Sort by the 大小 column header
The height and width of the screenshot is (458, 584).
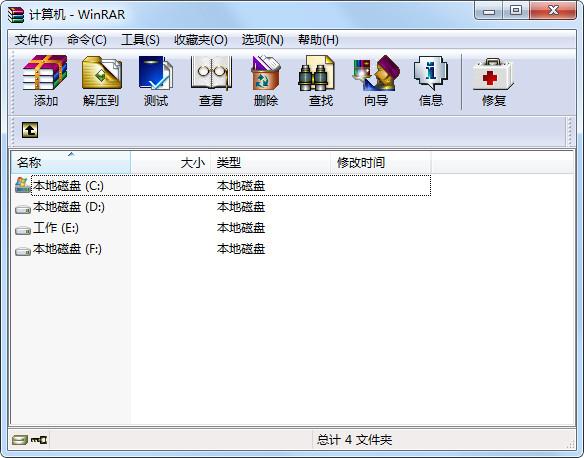(x=171, y=162)
